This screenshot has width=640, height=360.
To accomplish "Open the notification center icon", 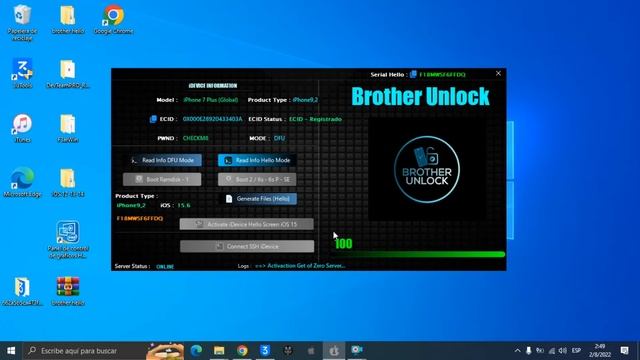I will click(624, 351).
